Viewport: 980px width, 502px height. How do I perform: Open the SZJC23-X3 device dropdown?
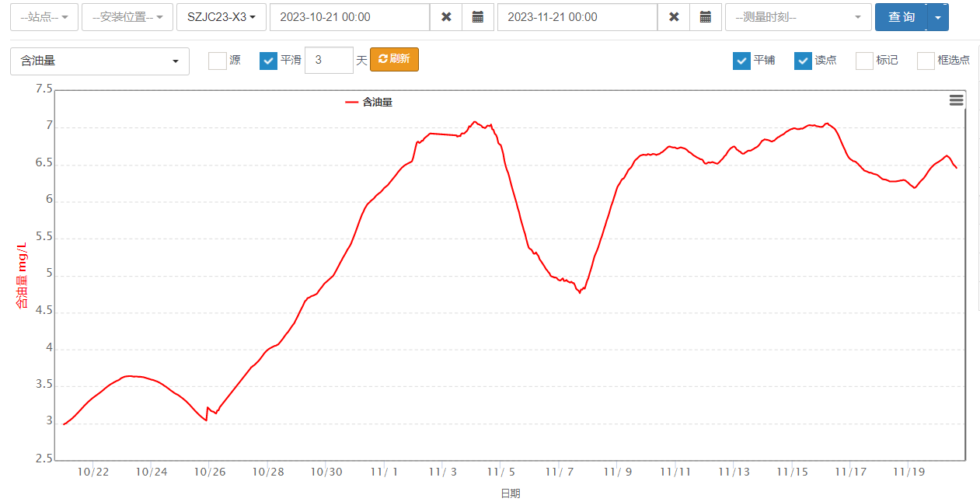click(221, 17)
